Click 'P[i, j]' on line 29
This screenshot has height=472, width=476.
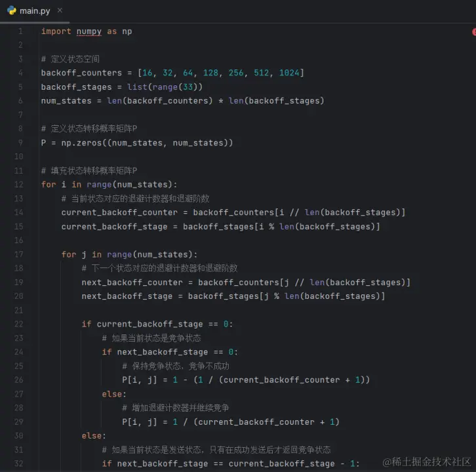(140, 422)
